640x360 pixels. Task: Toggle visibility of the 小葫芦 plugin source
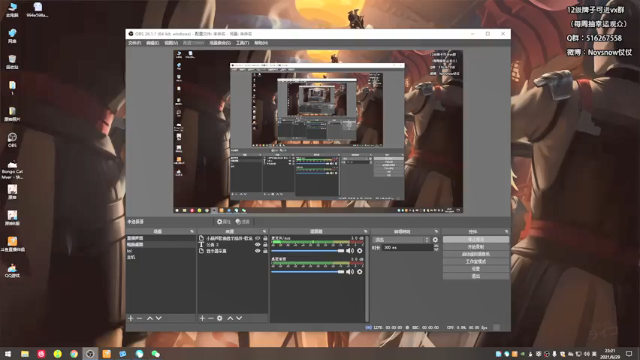pos(258,238)
